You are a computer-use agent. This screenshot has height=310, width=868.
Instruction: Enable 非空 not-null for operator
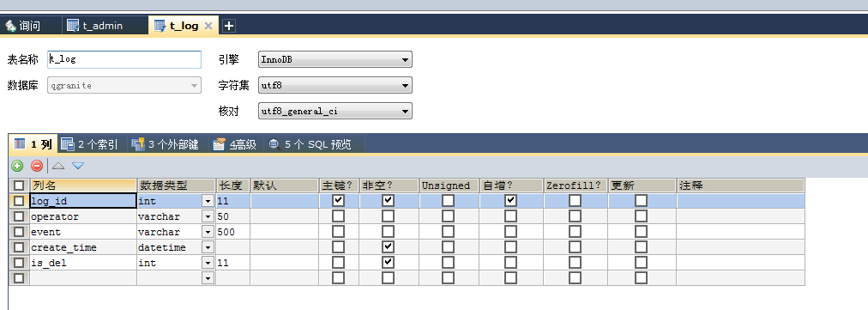coord(388,216)
